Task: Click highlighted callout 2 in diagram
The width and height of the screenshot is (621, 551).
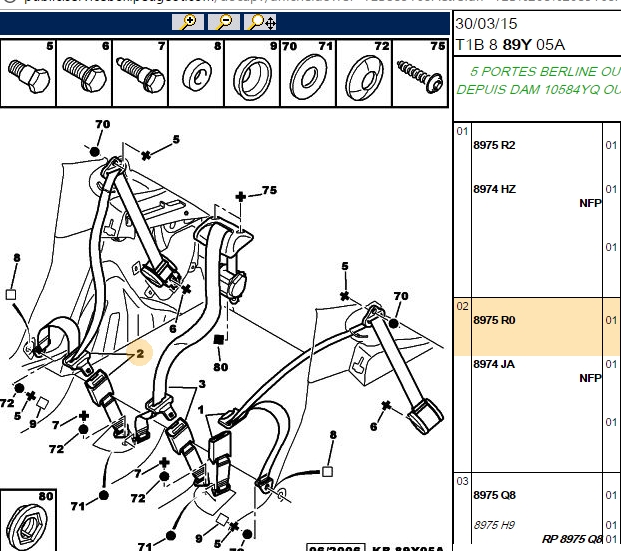Action: click(140, 353)
